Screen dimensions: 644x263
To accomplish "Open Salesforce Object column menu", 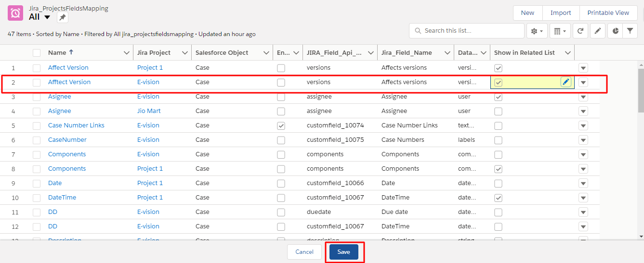I will (266, 53).
